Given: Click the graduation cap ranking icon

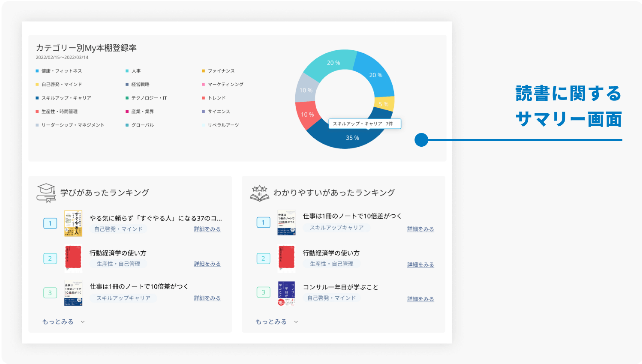Looking at the screenshot, I should [46, 193].
